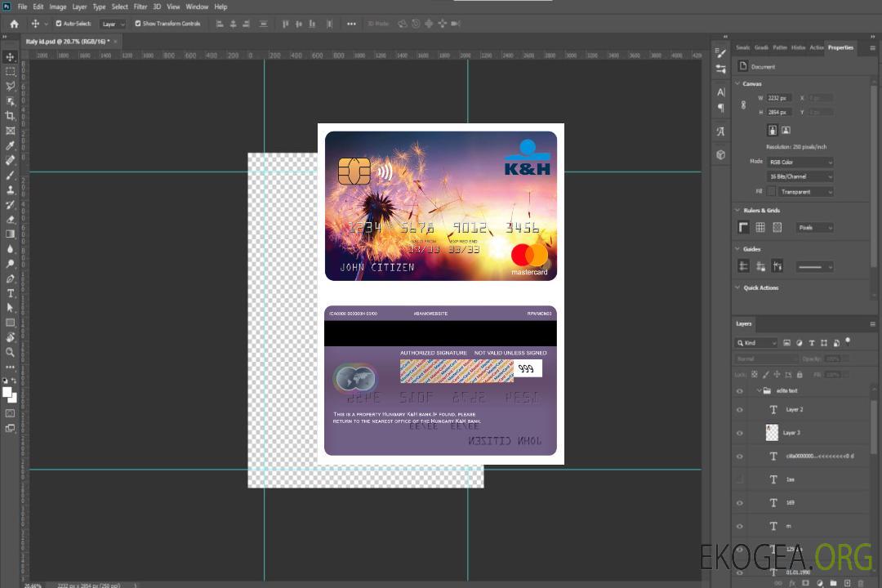Switch to the Properties panel tab
Image resolution: width=882 pixels, height=588 pixels.
coord(840,48)
